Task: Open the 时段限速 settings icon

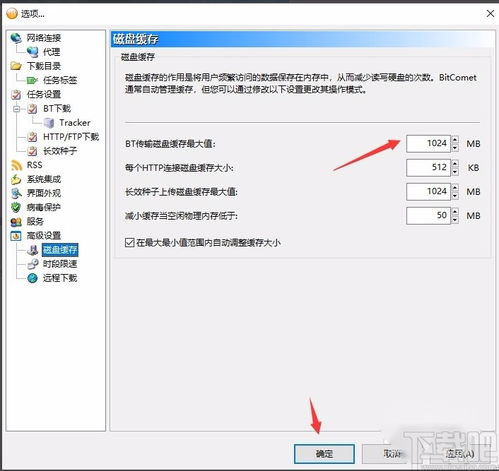Action: [32, 264]
